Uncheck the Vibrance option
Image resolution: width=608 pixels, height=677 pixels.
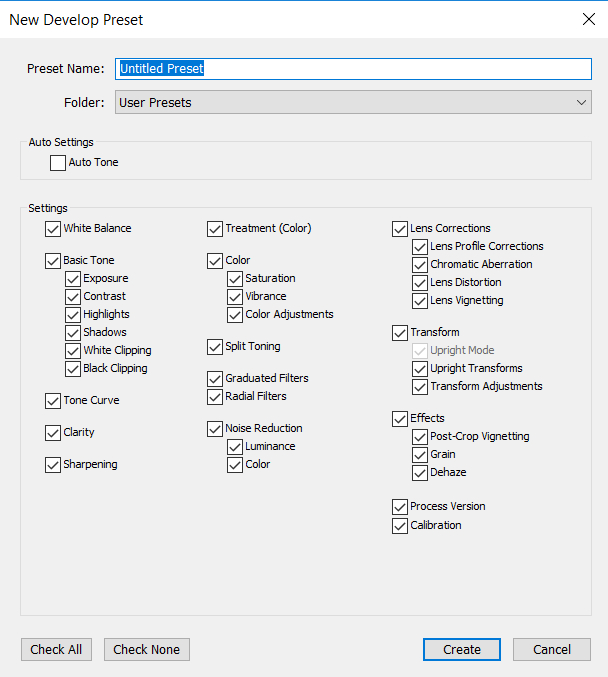pyautogui.click(x=235, y=297)
